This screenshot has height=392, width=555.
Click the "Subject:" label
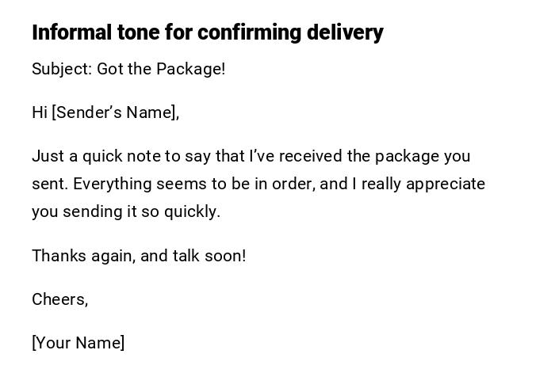pyautogui.click(x=61, y=69)
